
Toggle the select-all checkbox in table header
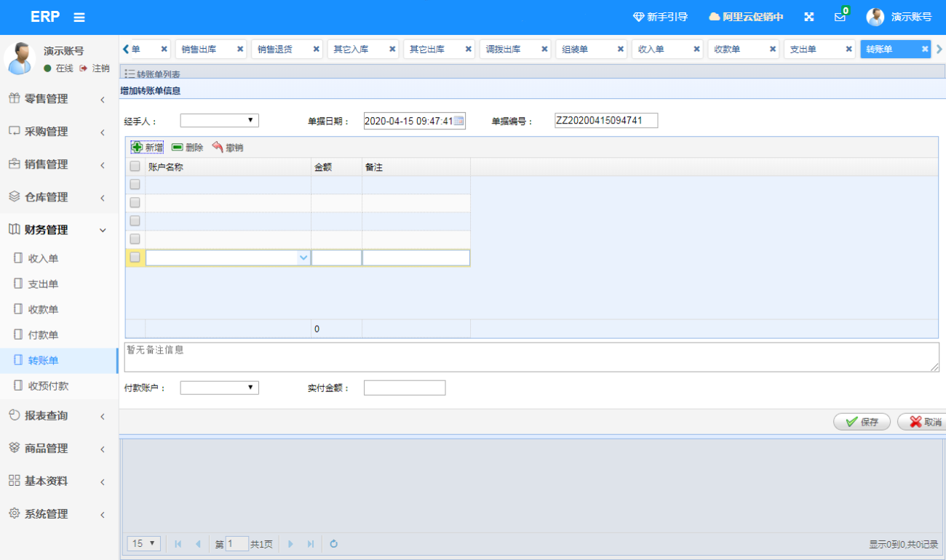[x=135, y=167]
